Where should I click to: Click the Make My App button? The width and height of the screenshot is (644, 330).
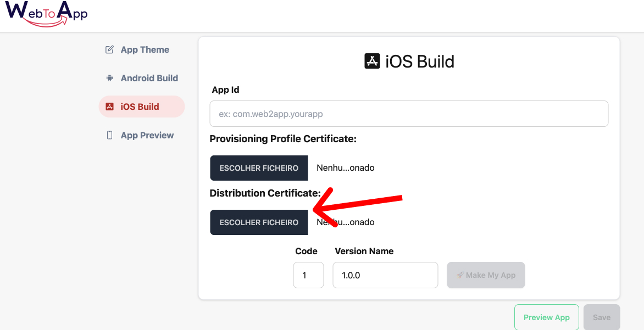click(x=486, y=275)
